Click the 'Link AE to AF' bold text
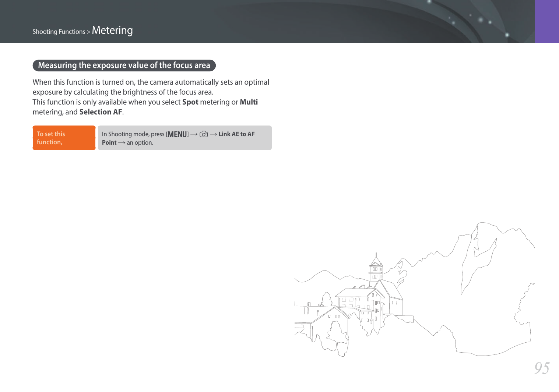The width and height of the screenshot is (559, 392). coord(236,134)
